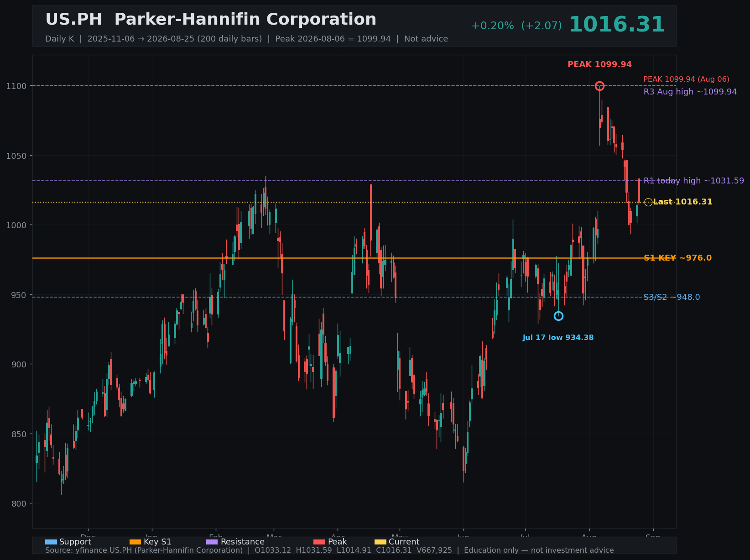The height and width of the screenshot is (560, 750).
Task: Click the large price '1016.31' in the header
Action: (617, 25)
